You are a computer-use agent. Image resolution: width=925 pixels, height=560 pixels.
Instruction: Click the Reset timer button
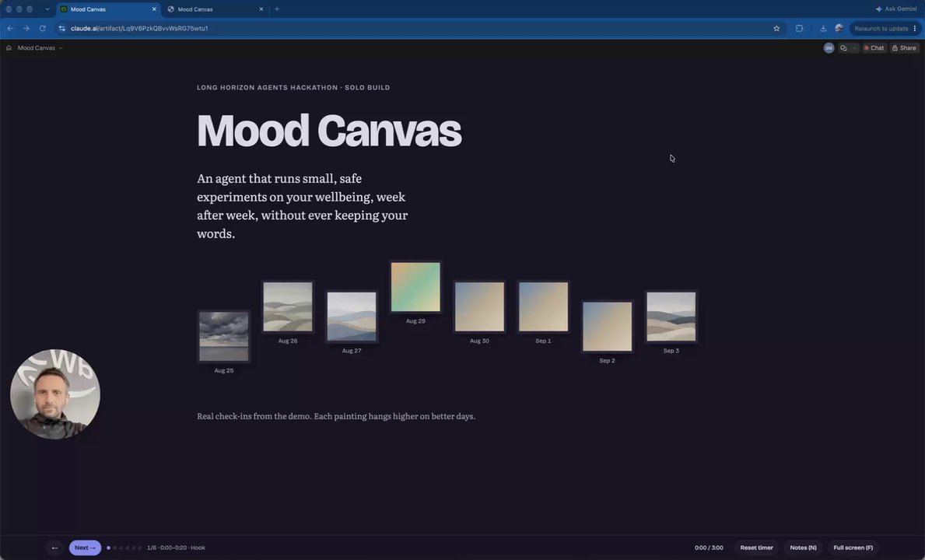[x=756, y=548]
